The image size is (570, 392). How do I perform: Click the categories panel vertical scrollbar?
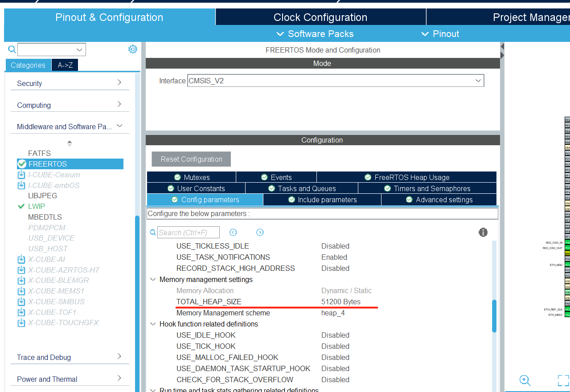(x=137, y=304)
